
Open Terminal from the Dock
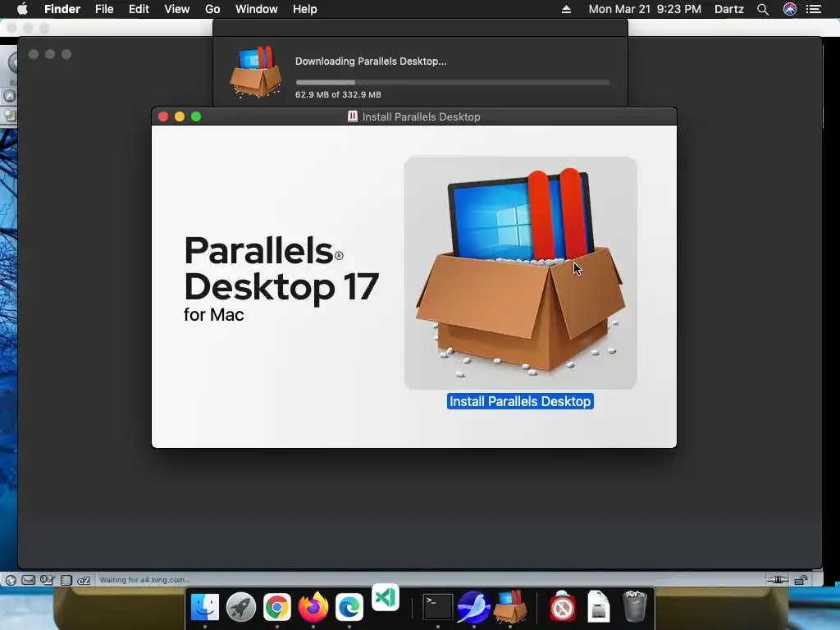pos(438,607)
